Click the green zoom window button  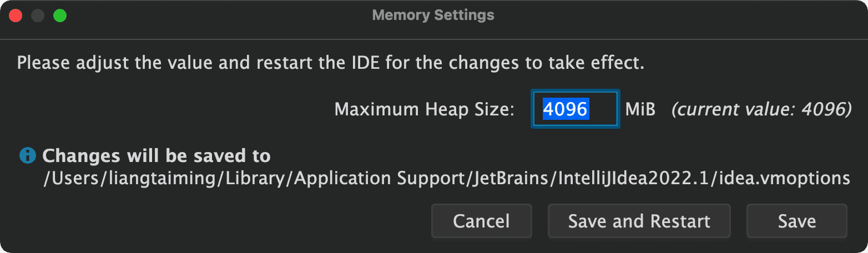click(60, 16)
